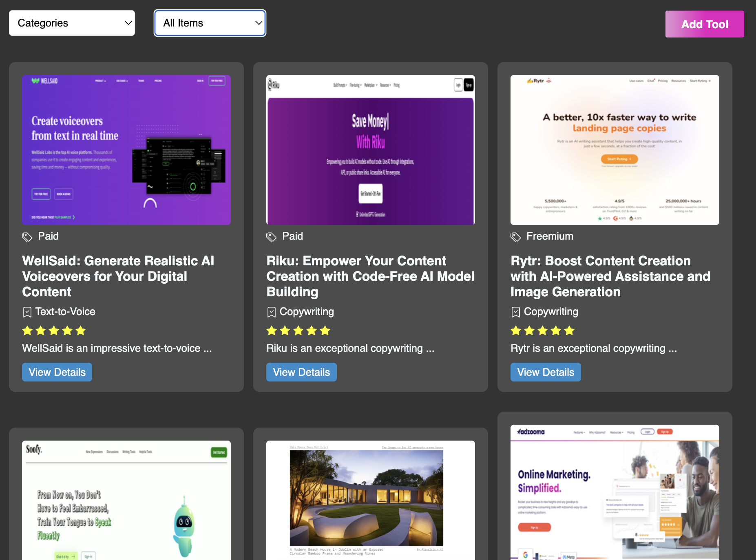View Details for Riku
Image resolution: width=756 pixels, height=560 pixels.
coord(301,372)
